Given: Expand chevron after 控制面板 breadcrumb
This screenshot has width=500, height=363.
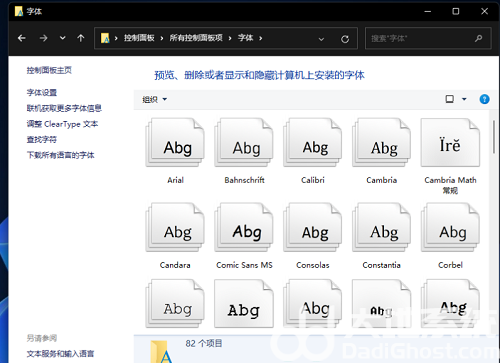Looking at the screenshot, I should coord(162,38).
